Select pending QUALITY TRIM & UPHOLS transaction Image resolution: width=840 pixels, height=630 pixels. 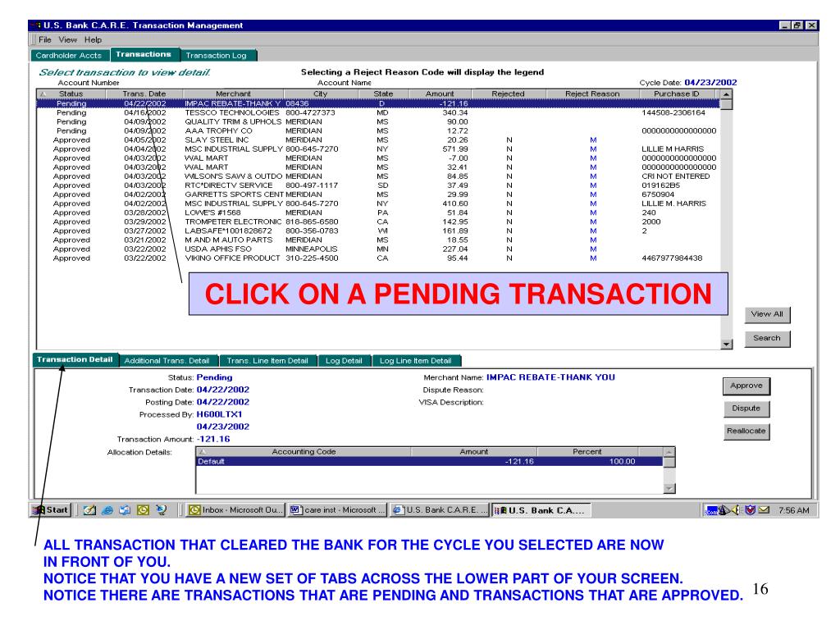click(378, 121)
